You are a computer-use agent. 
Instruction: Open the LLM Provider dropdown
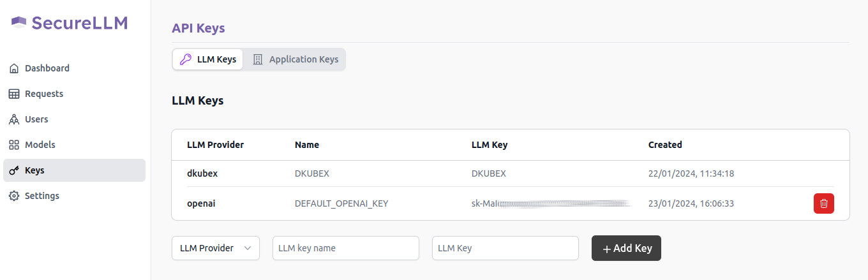coord(216,248)
